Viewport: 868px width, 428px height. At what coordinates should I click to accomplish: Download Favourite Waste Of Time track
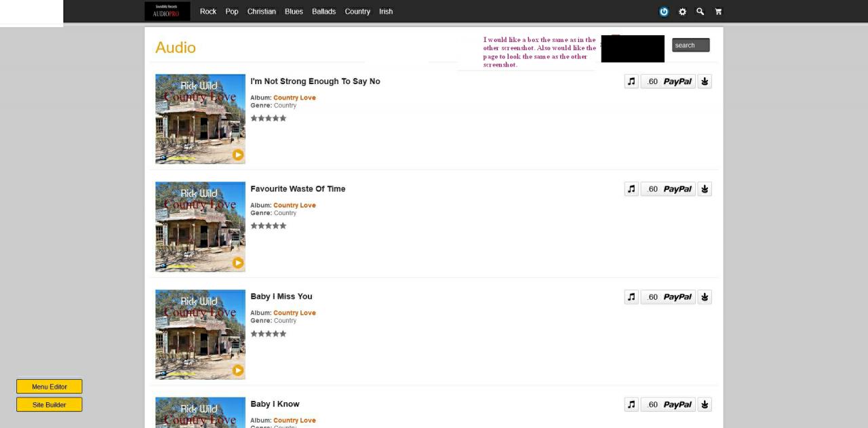[705, 189]
